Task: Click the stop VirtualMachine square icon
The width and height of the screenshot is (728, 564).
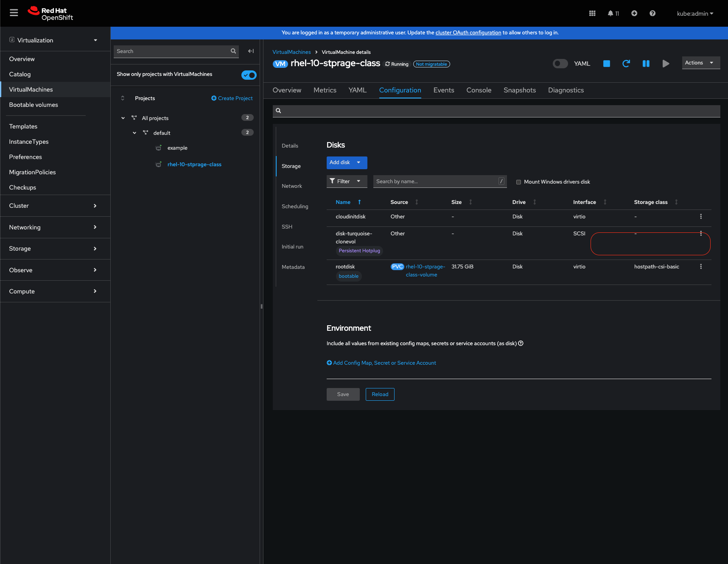Action: (606, 64)
